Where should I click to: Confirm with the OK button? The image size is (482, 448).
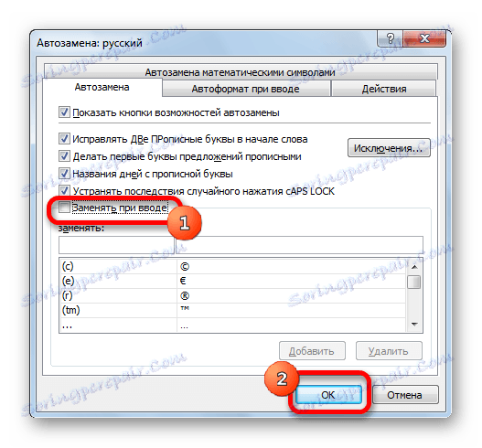328,395
